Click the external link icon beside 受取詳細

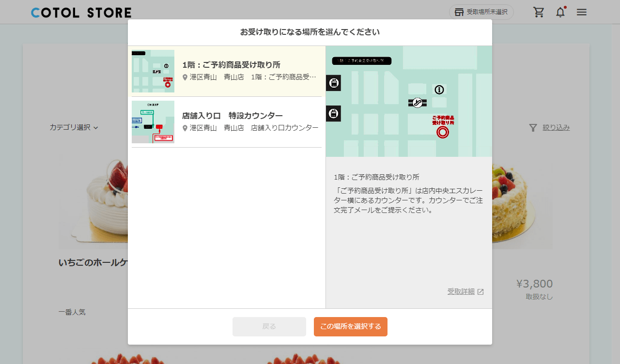click(x=480, y=292)
